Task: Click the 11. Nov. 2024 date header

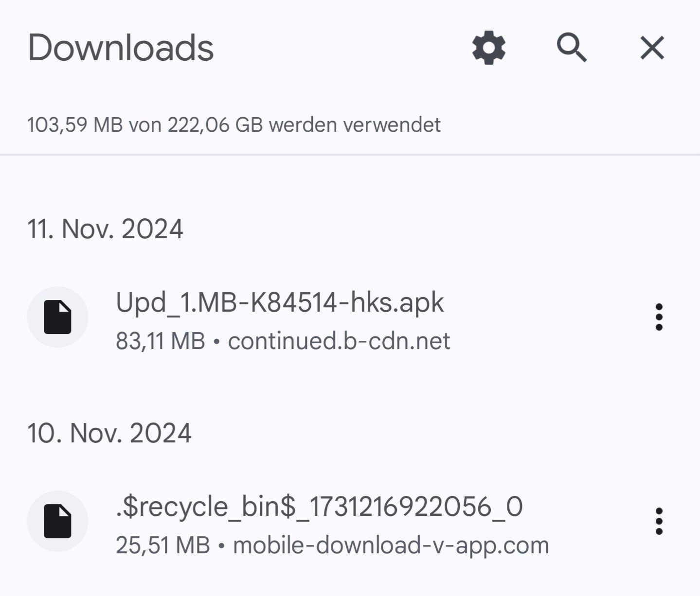Action: coord(105,228)
